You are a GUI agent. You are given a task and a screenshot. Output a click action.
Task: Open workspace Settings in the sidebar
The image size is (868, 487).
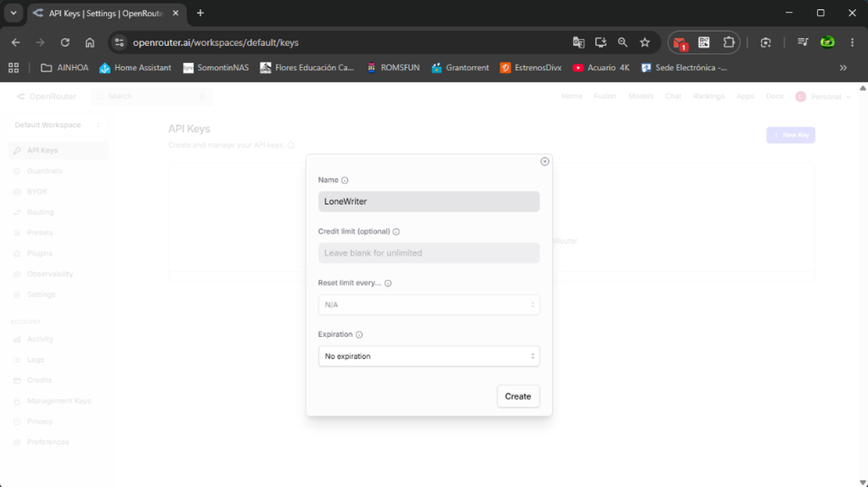tap(58, 294)
